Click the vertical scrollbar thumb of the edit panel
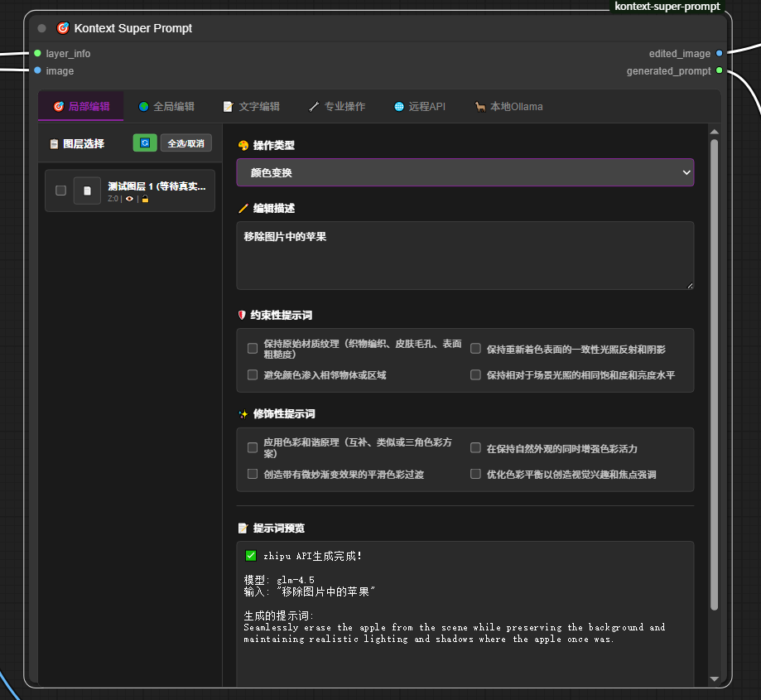761x700 pixels. (x=714, y=374)
